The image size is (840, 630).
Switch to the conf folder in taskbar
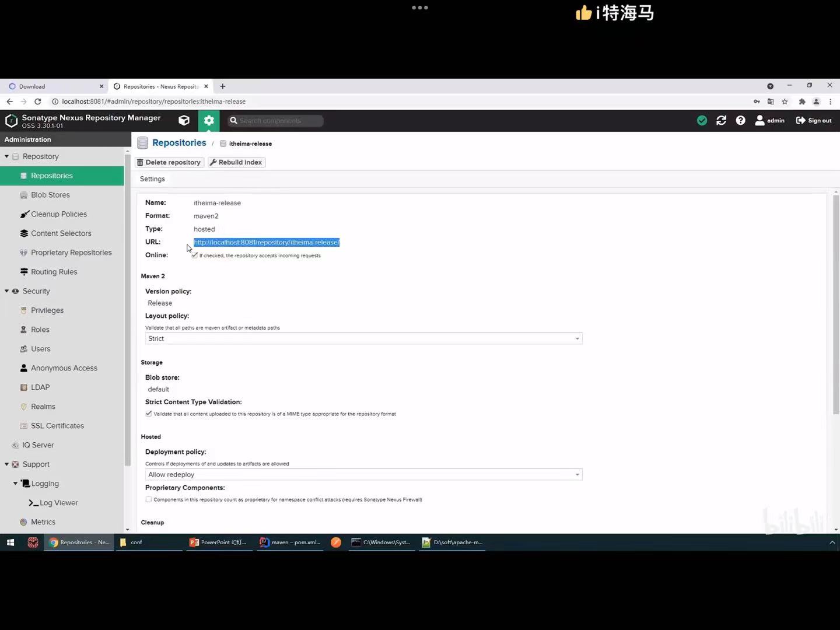click(x=149, y=542)
